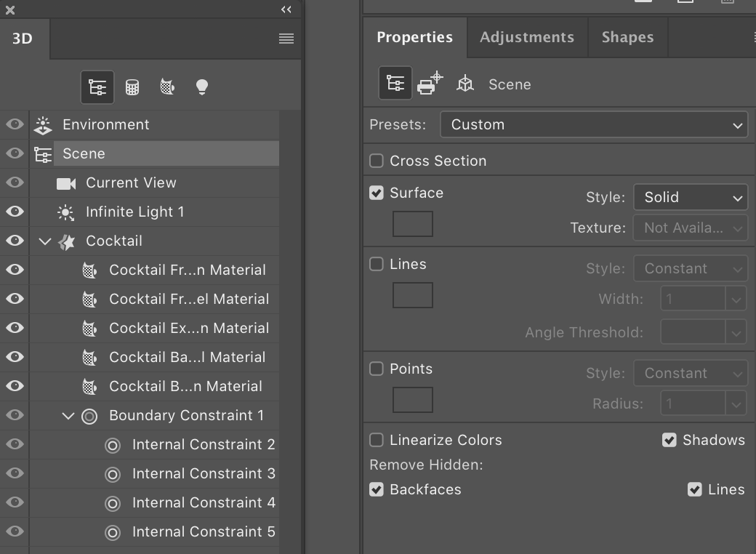Open the Presets dropdown set to Custom
Viewport: 756px width, 554px height.
[593, 124]
